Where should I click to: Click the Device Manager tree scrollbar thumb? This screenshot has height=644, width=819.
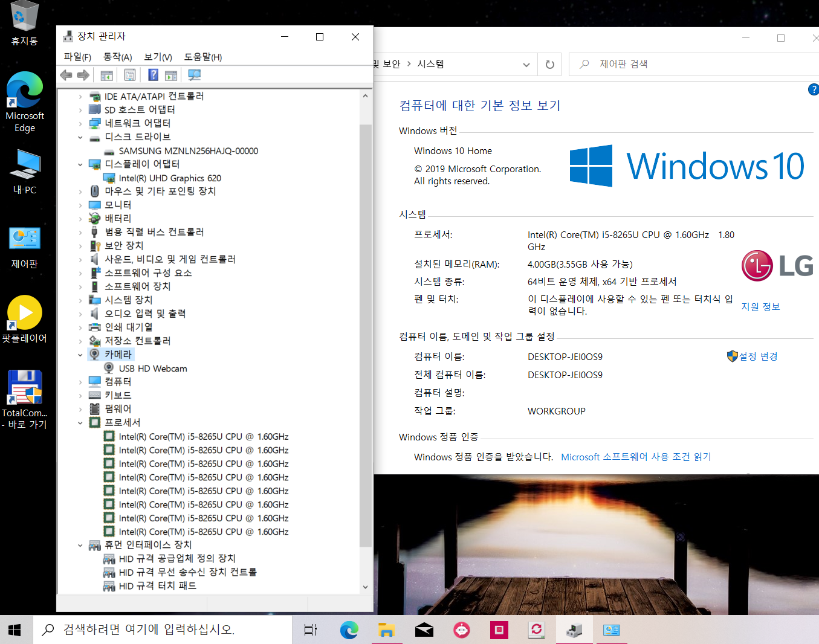click(x=365, y=335)
